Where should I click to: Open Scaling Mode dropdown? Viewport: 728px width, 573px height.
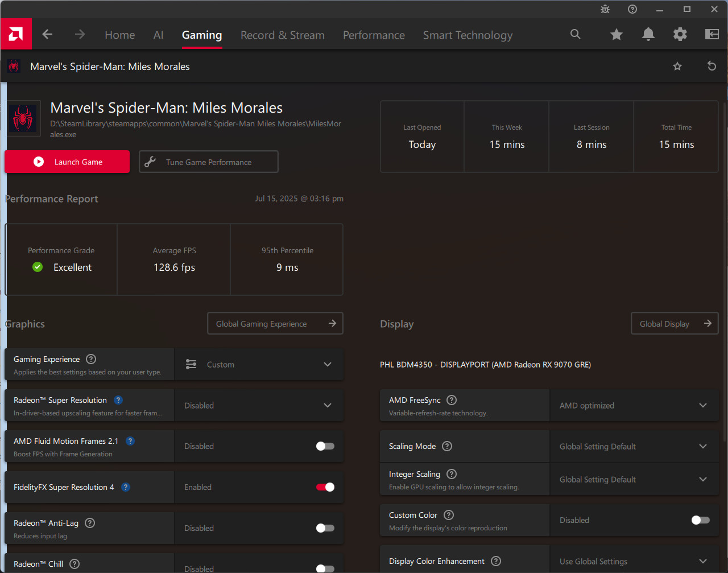click(x=634, y=446)
